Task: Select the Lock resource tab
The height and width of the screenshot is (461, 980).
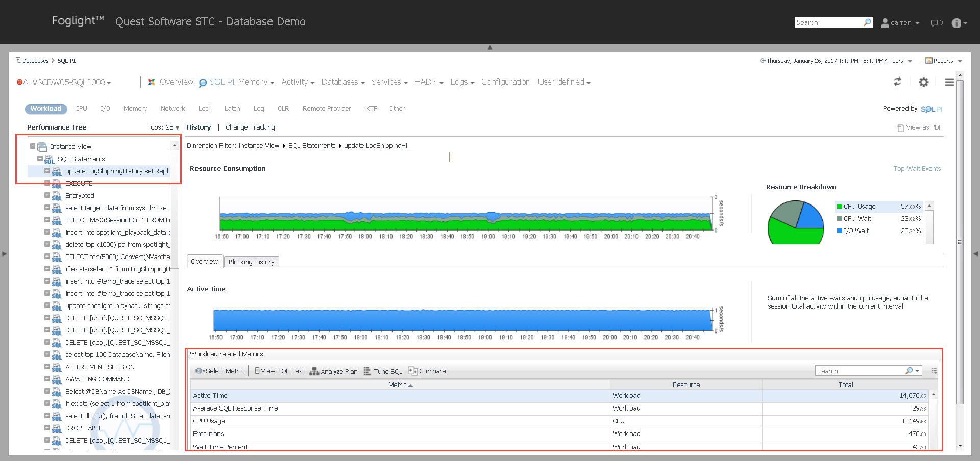Action: (x=205, y=109)
